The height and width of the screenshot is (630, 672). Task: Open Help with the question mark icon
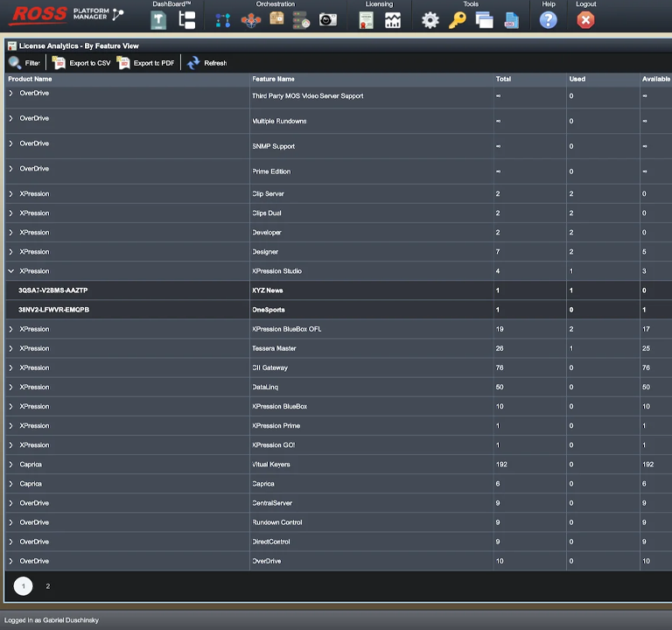click(548, 20)
